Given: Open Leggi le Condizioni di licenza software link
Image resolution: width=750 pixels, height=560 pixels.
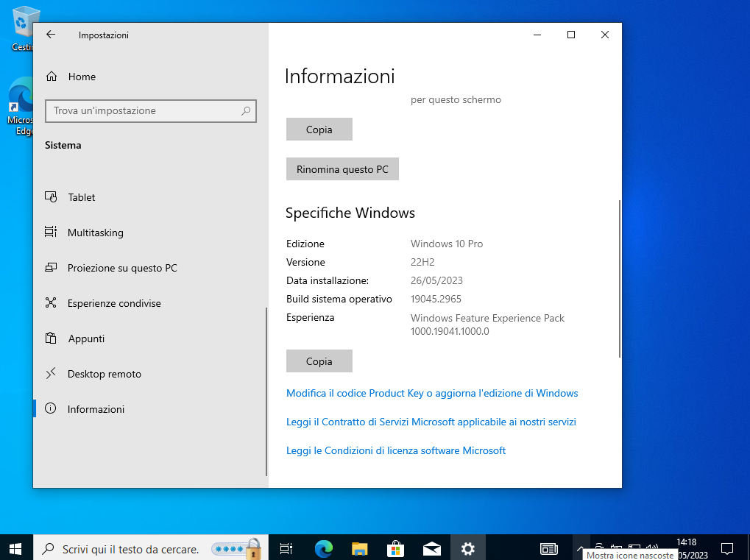Looking at the screenshot, I should (395, 450).
